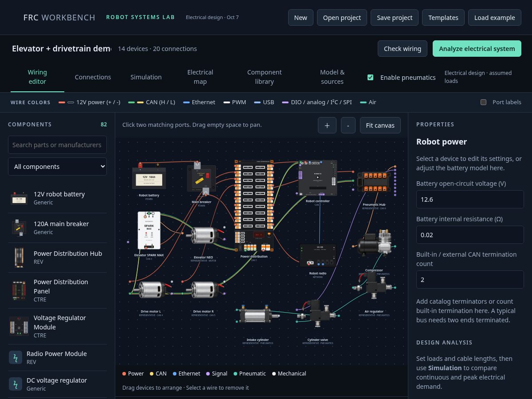Select the Power distribution hub on canvas
The image size is (532, 399).
[x=254, y=206]
